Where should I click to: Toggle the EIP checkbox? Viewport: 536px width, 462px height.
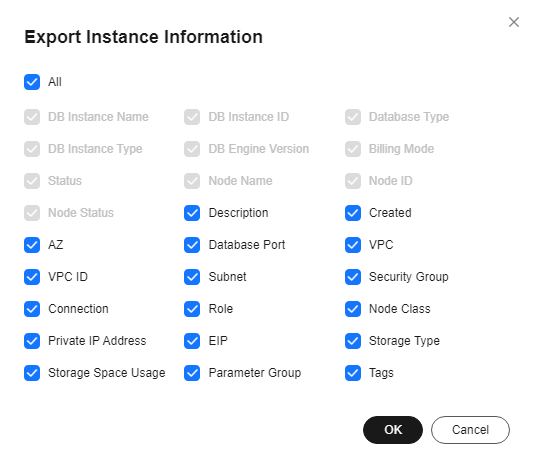tap(192, 341)
